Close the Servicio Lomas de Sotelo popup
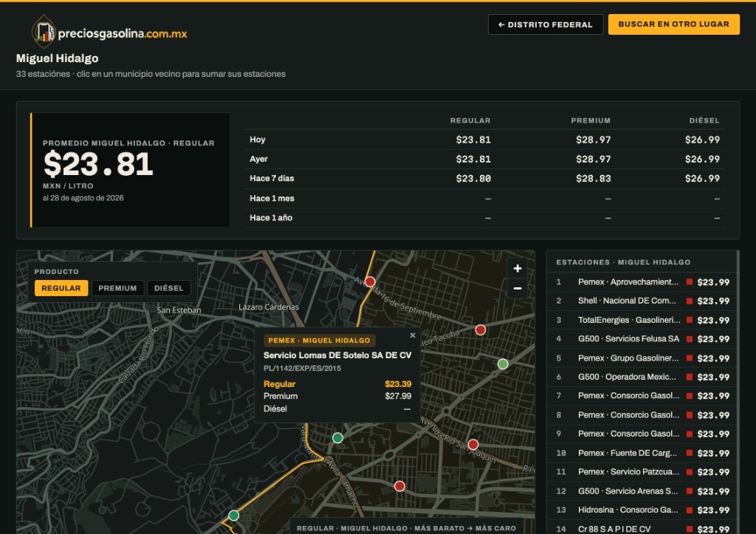This screenshot has width=756, height=534. (x=413, y=335)
